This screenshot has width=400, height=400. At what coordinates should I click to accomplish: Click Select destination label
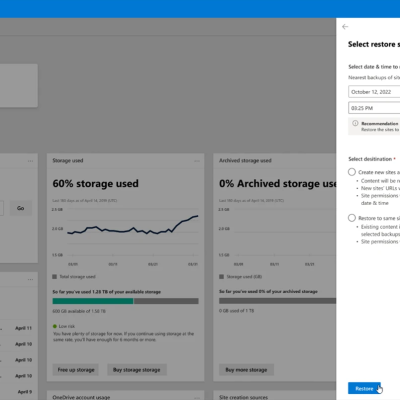pos(370,159)
